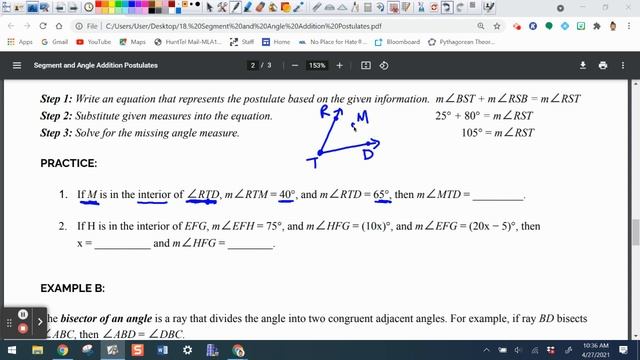This screenshot has height=360, width=640.
Task: Click the magnifier zoom tool in annotation toolbar
Action: point(44,7)
